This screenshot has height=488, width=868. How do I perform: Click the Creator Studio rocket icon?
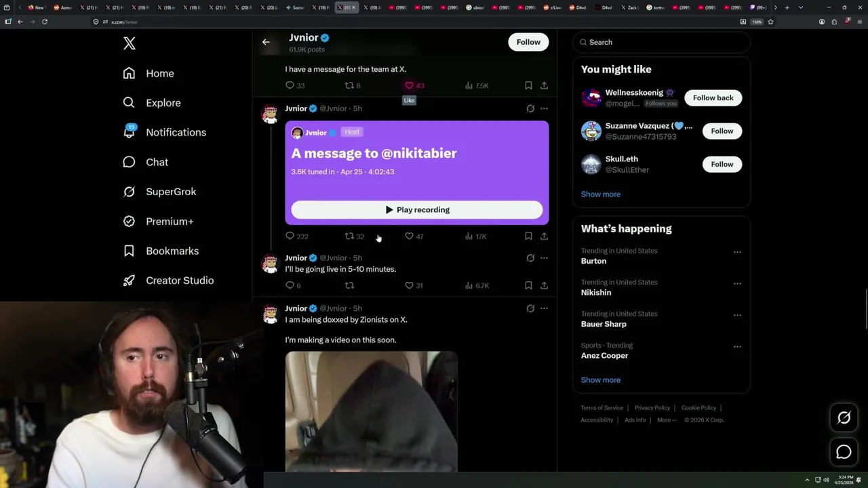click(x=129, y=281)
